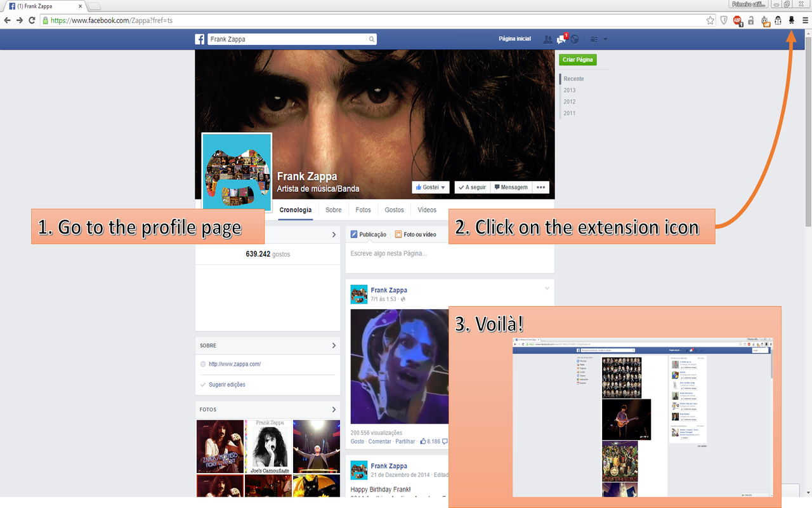Click Comentar under the video post
Screen dimensions: 812x508
coord(380,441)
